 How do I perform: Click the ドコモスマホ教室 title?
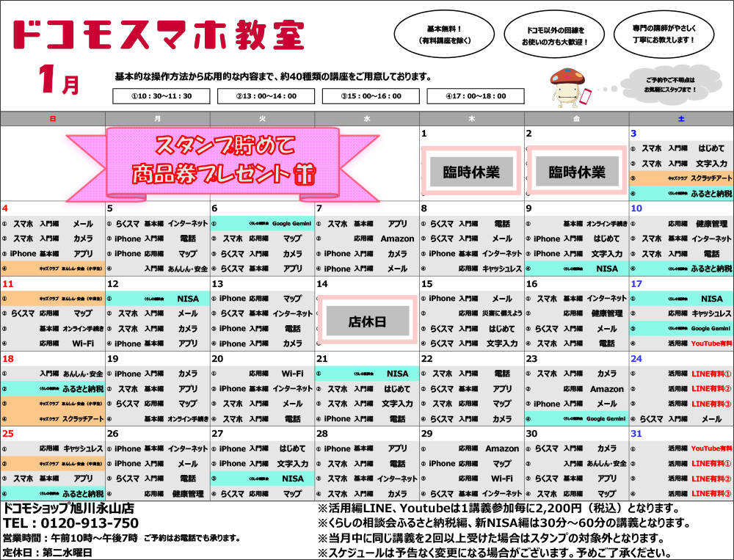point(159,34)
